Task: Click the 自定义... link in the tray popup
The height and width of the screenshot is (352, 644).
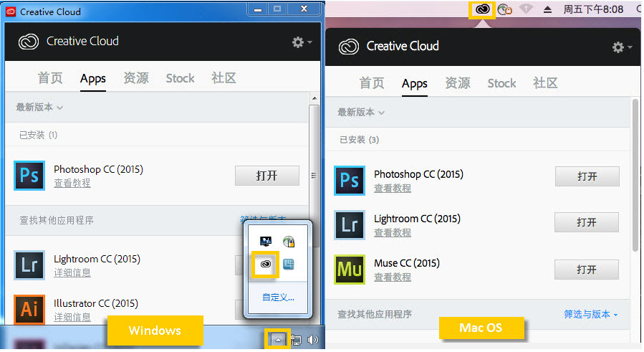Action: [278, 297]
